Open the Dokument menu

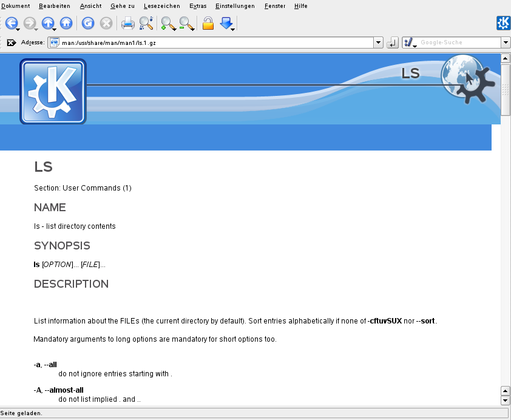tap(15, 6)
